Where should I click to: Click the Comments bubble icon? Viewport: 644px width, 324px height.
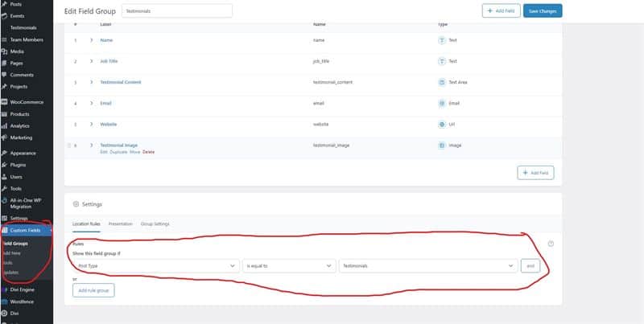pyautogui.click(x=5, y=75)
